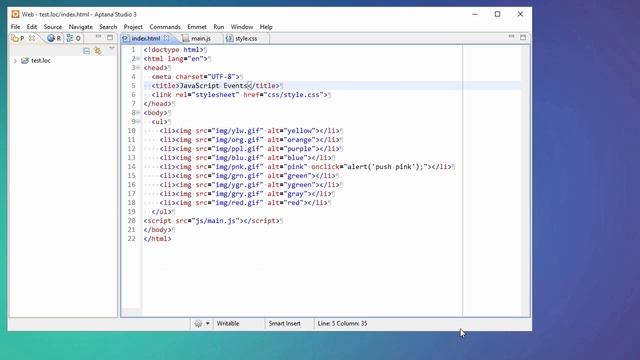Screen dimensions: 640x360
Task: Collapse the head fold on line 3
Action: tap(138, 68)
